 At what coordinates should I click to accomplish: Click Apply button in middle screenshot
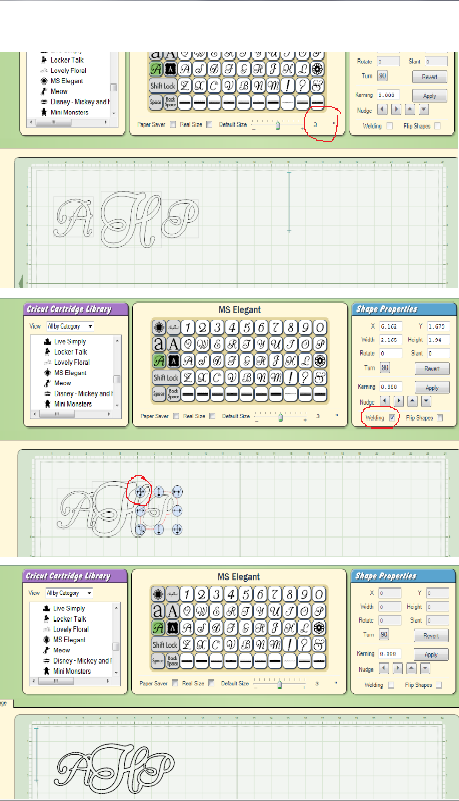(x=432, y=388)
